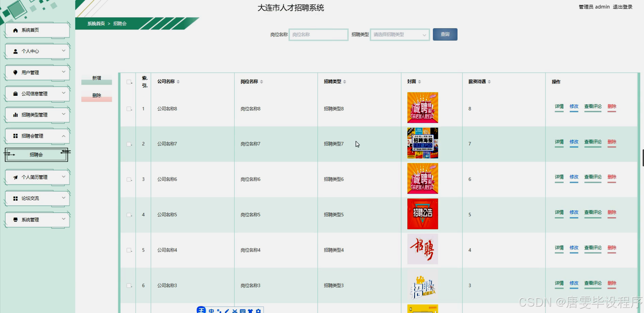Open 招聘公告 cover thumbnail for 公司名称5
Viewport: 644px width, 313px height.
pos(423,214)
